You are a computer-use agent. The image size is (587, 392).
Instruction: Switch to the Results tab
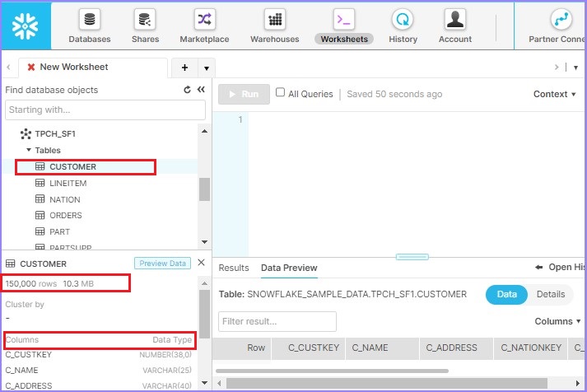pyautogui.click(x=233, y=268)
